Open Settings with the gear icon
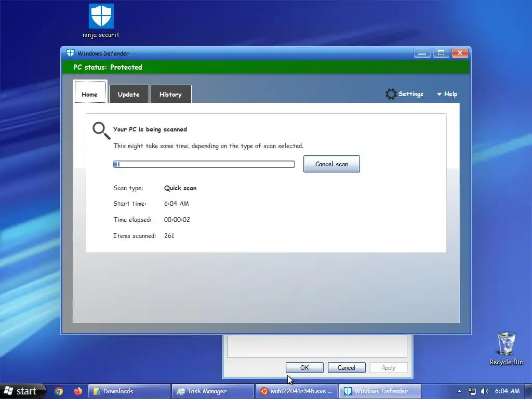532x399 pixels. tap(404, 94)
